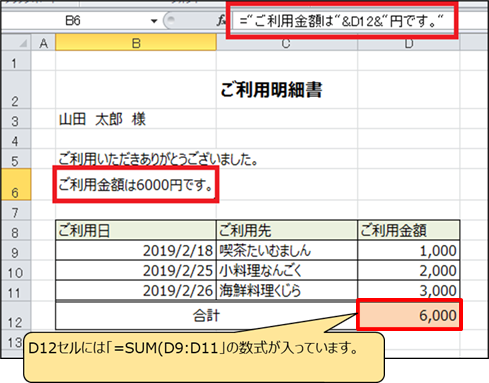The width and height of the screenshot is (489, 383).
Task: Select column D header
Action: click(409, 43)
